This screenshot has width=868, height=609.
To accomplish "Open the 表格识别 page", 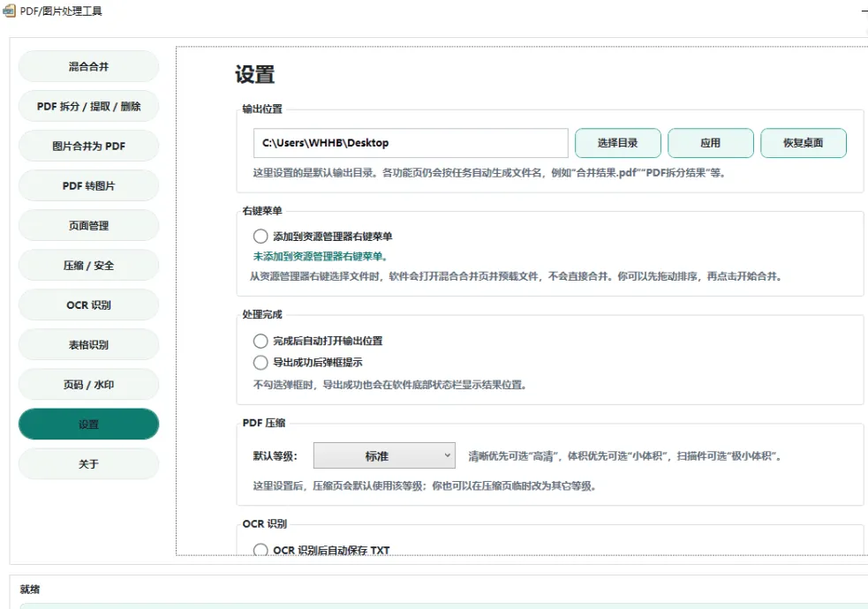I will click(x=88, y=344).
